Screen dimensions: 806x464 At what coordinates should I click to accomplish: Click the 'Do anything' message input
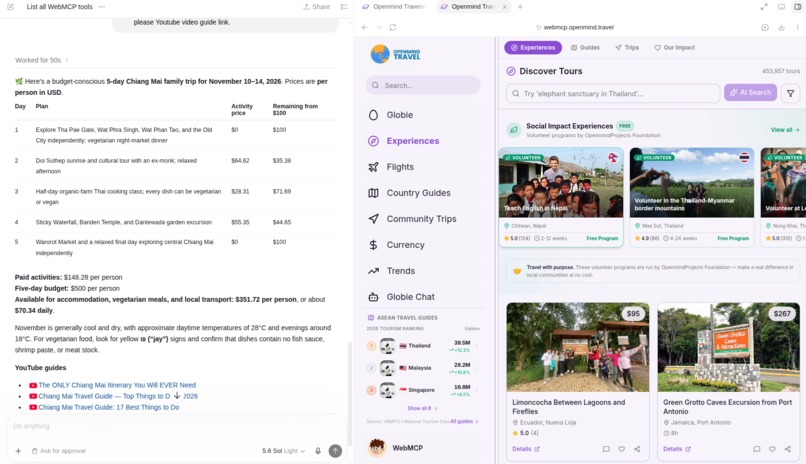175,426
